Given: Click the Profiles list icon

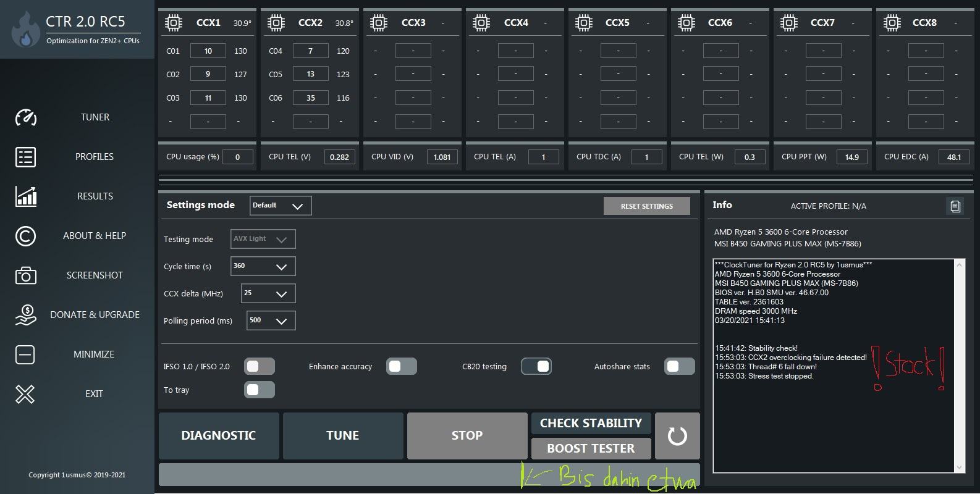Looking at the screenshot, I should point(25,157).
